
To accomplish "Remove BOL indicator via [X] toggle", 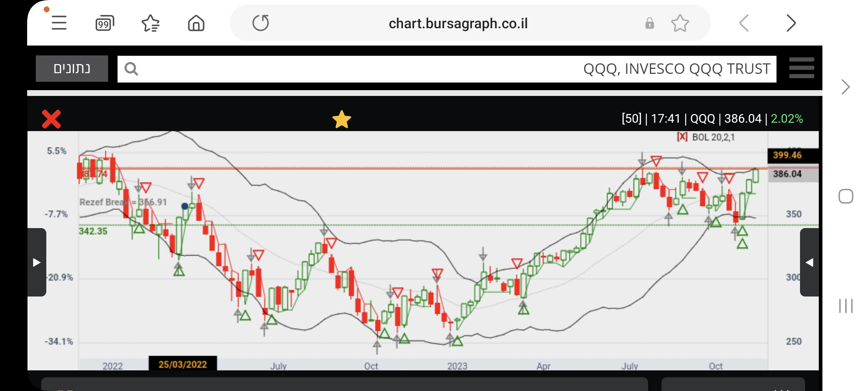I will [682, 137].
